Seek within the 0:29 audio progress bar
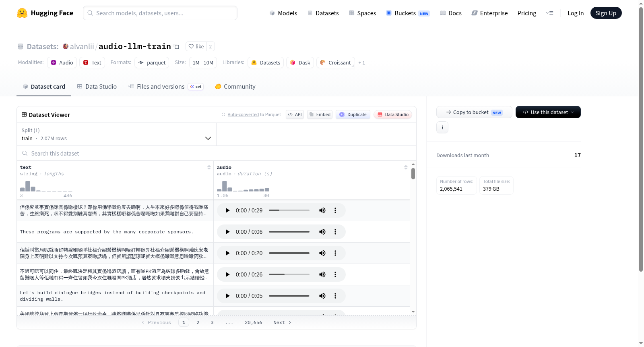 click(x=289, y=210)
